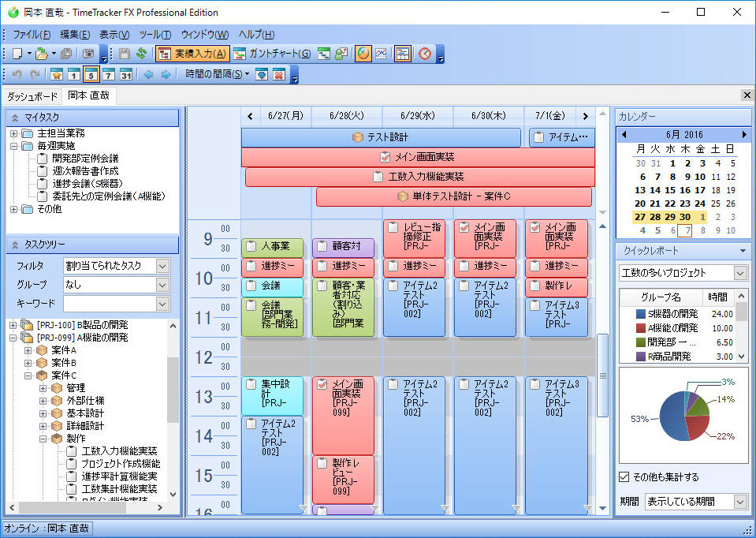Screen dimensions: 756x538
Task: Click the 実績入力(A) button
Action: [x=192, y=54]
